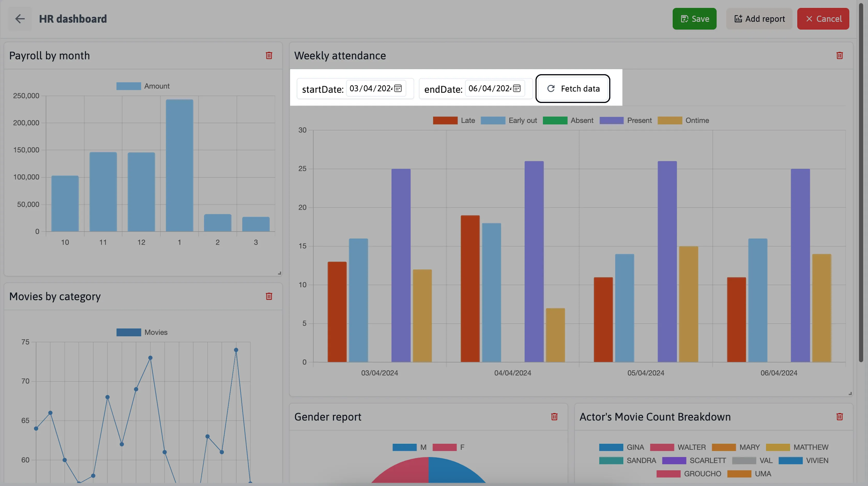Toggle the Late legend swatch
868x486 pixels.
click(x=445, y=121)
